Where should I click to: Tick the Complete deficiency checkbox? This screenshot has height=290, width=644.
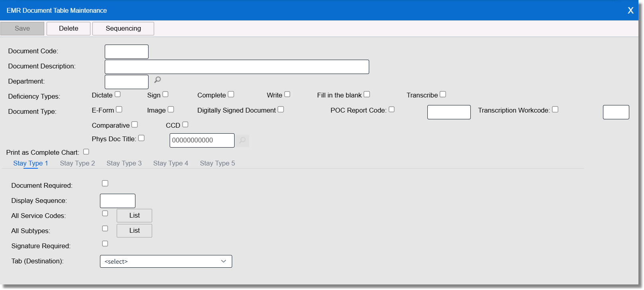coord(231,94)
